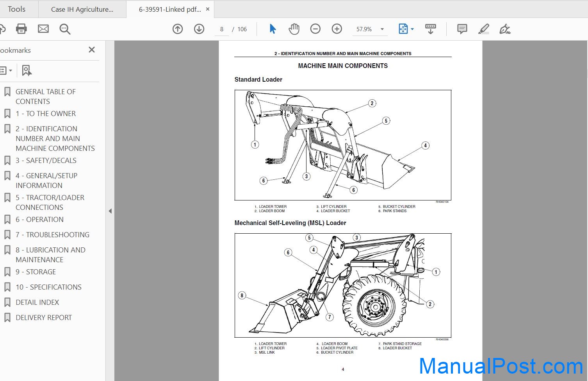Close the 6-39591-Linked pdf tab
Image resolution: width=588 pixels, height=381 pixels.
(208, 9)
